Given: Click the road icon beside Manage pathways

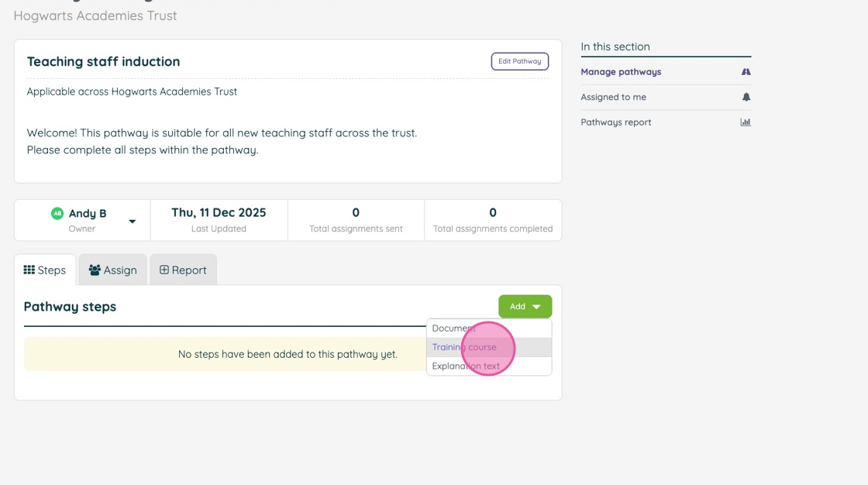Looking at the screenshot, I should (746, 72).
